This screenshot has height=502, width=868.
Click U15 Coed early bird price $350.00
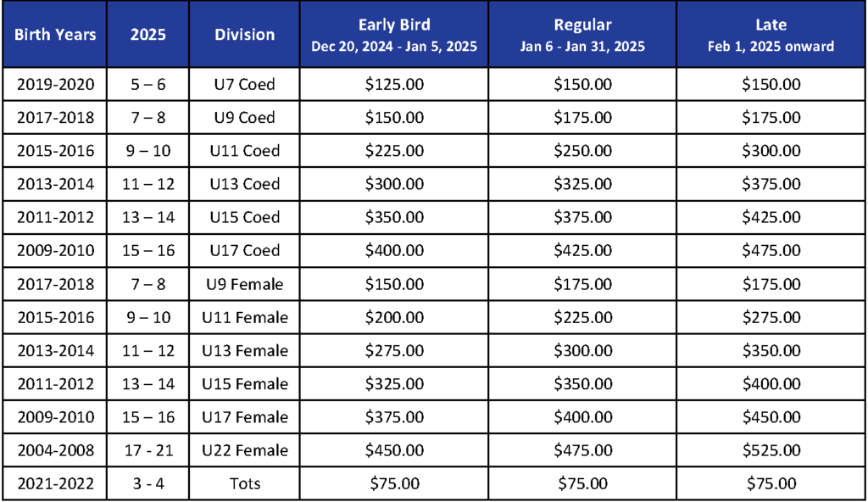click(394, 218)
